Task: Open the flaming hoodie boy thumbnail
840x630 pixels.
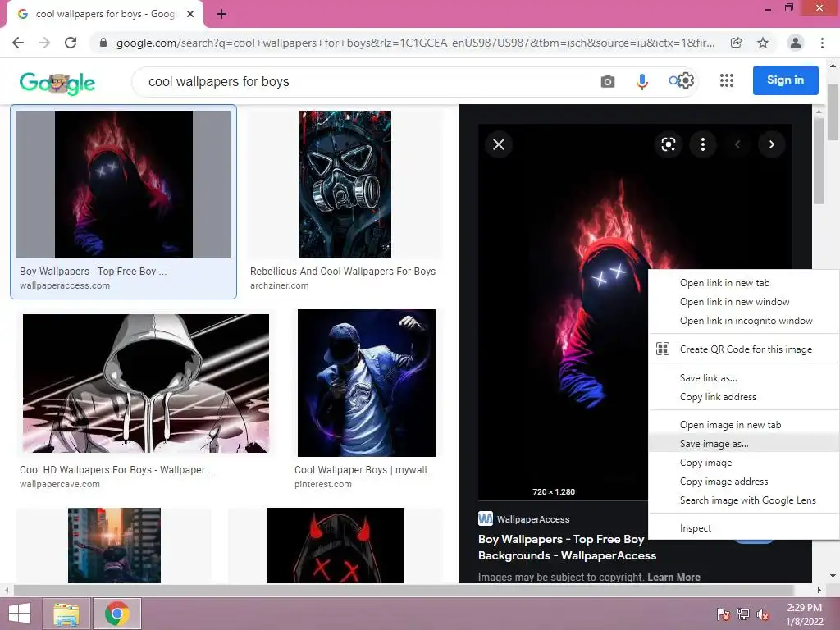Action: click(124, 185)
